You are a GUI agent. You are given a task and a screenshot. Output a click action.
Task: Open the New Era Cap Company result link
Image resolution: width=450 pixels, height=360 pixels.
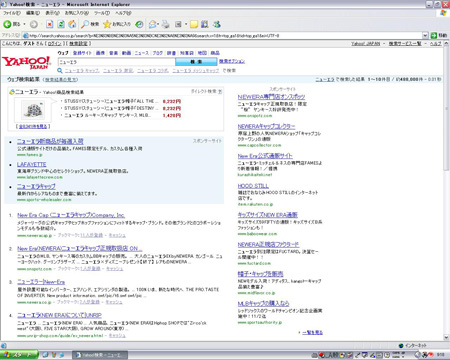click(71, 215)
